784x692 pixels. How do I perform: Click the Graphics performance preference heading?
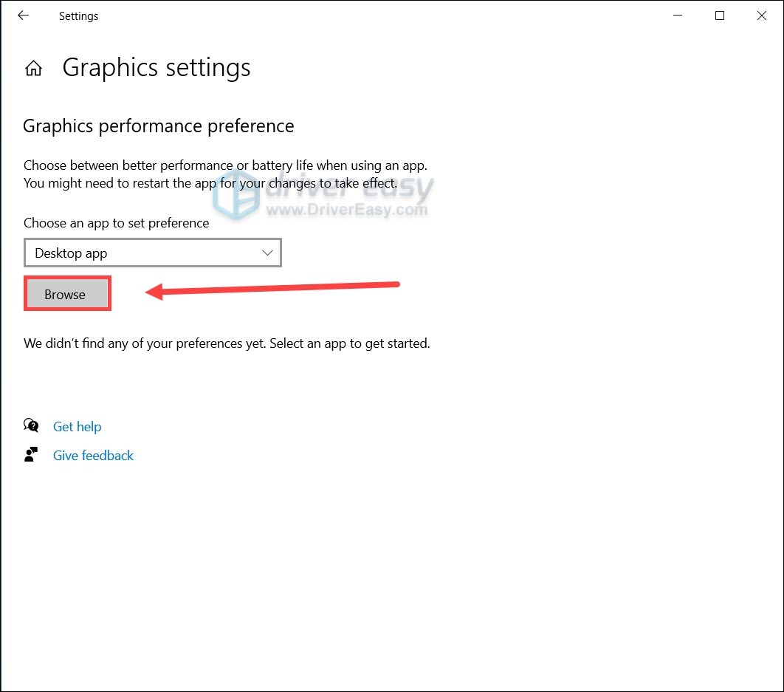[x=159, y=126]
